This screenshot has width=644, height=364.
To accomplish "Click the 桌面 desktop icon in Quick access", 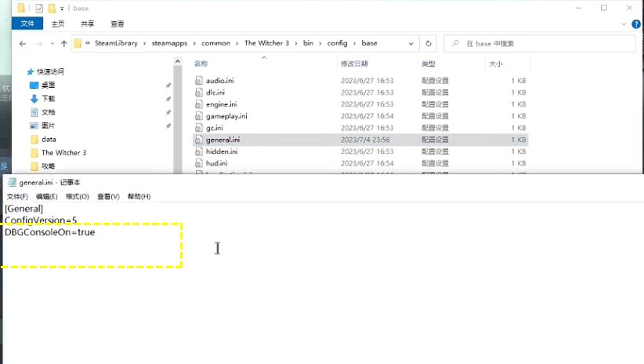I will pyautogui.click(x=34, y=85).
